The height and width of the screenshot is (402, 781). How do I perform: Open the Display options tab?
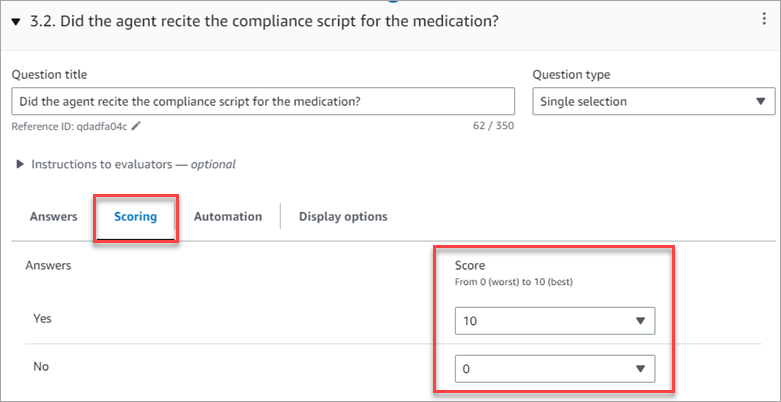click(343, 217)
